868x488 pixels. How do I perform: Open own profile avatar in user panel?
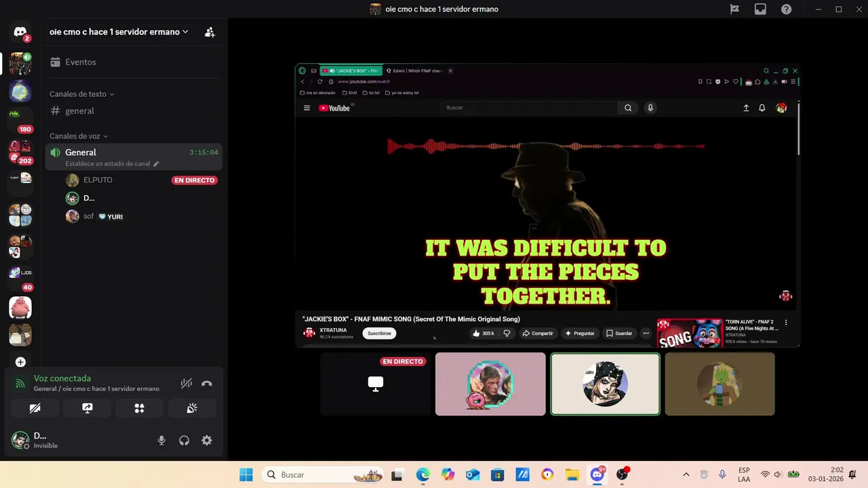click(20, 441)
